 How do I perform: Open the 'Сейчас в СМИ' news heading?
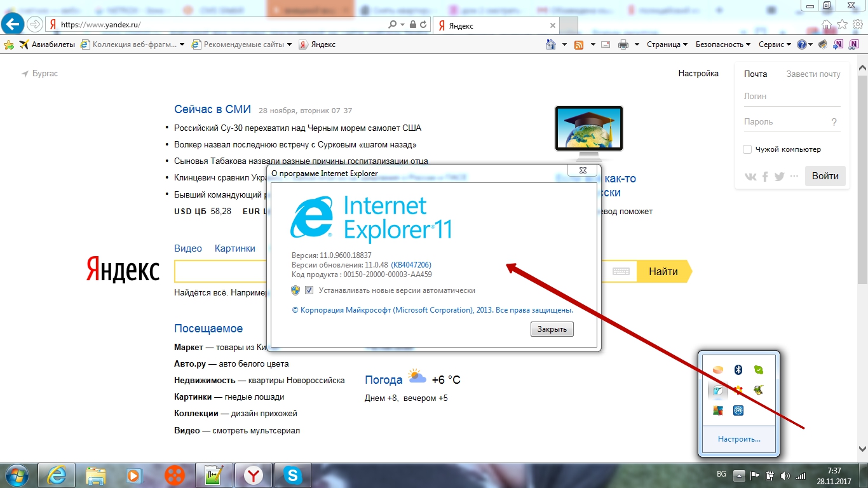tap(213, 109)
